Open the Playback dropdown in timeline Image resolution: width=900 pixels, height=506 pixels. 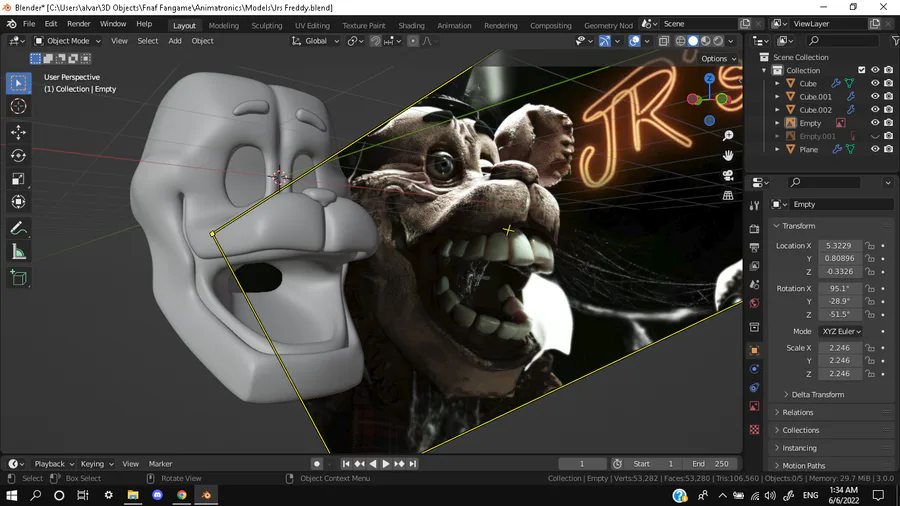54,464
